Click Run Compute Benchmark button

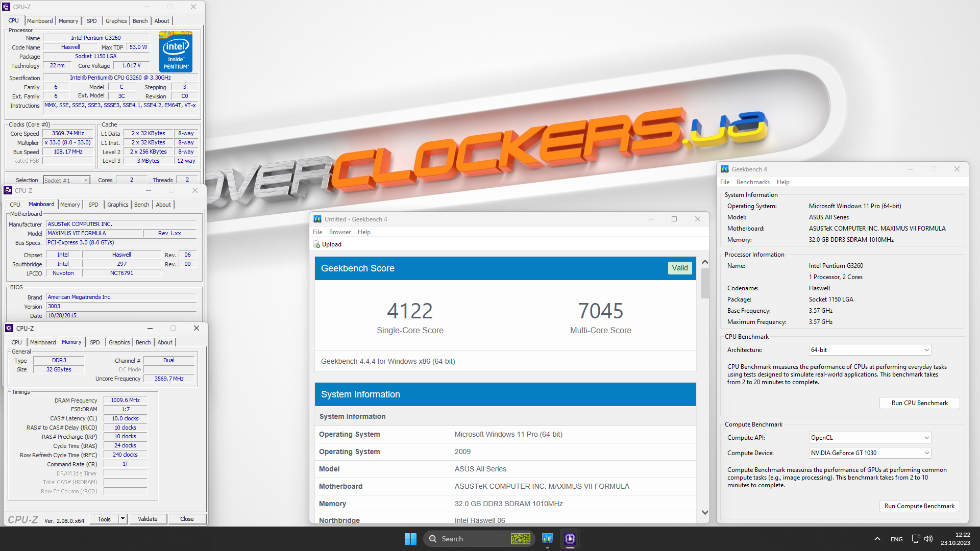919,506
